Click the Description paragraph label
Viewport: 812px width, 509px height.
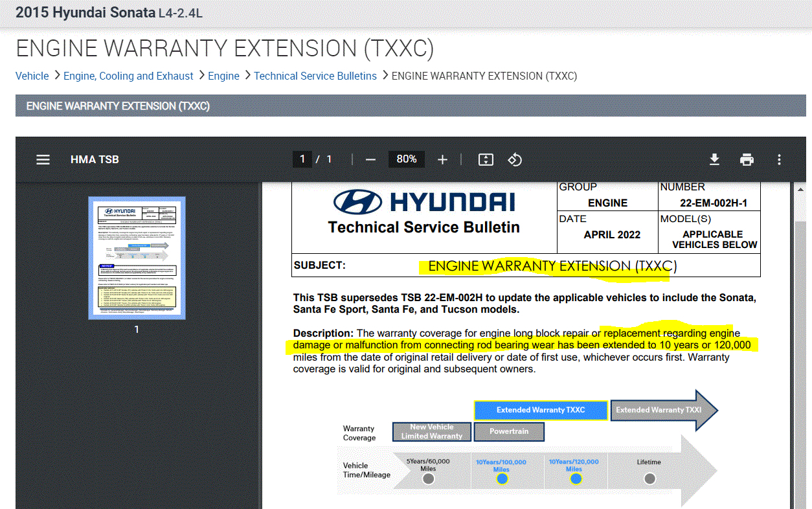click(323, 333)
